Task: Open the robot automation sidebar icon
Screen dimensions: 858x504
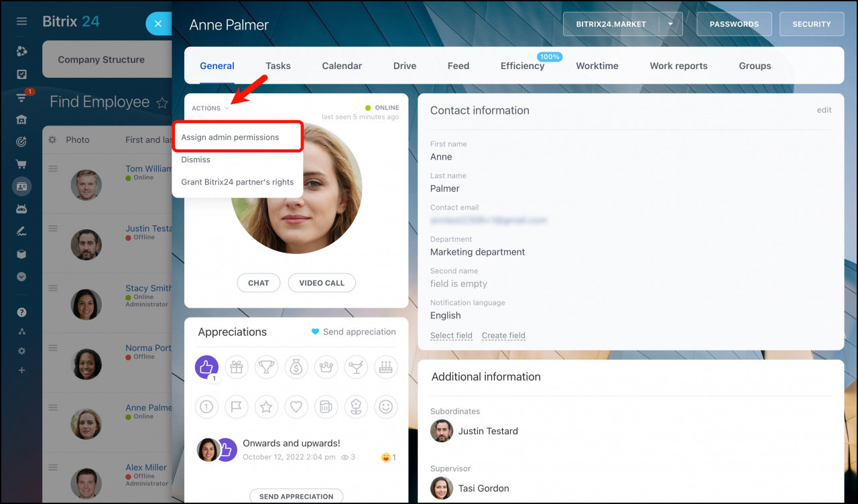Action: [21, 209]
